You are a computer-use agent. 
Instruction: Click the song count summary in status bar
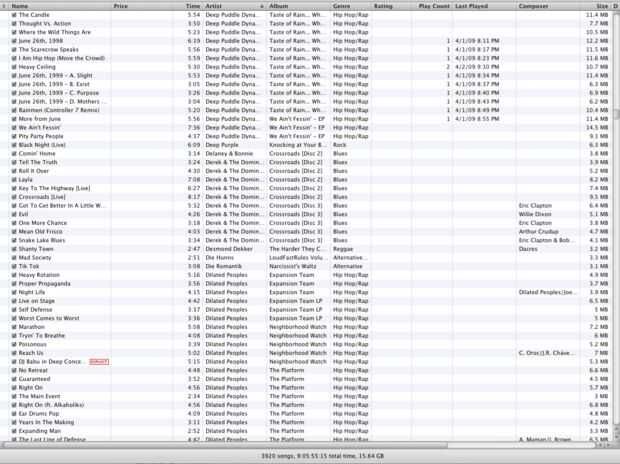[x=322, y=456]
